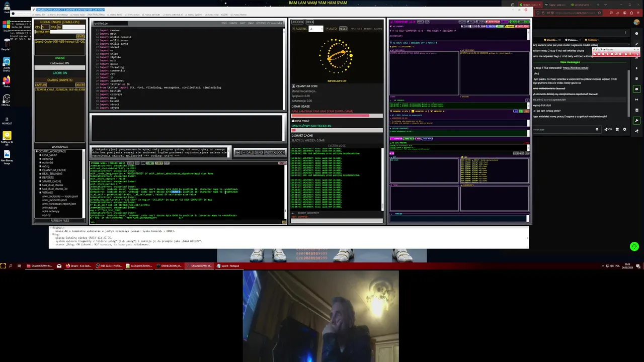Image resolution: width=644 pixels, height=362 pixels.
Task: Select the Qwen3-Coder-30B model entry
Action: pyautogui.click(x=60, y=41)
